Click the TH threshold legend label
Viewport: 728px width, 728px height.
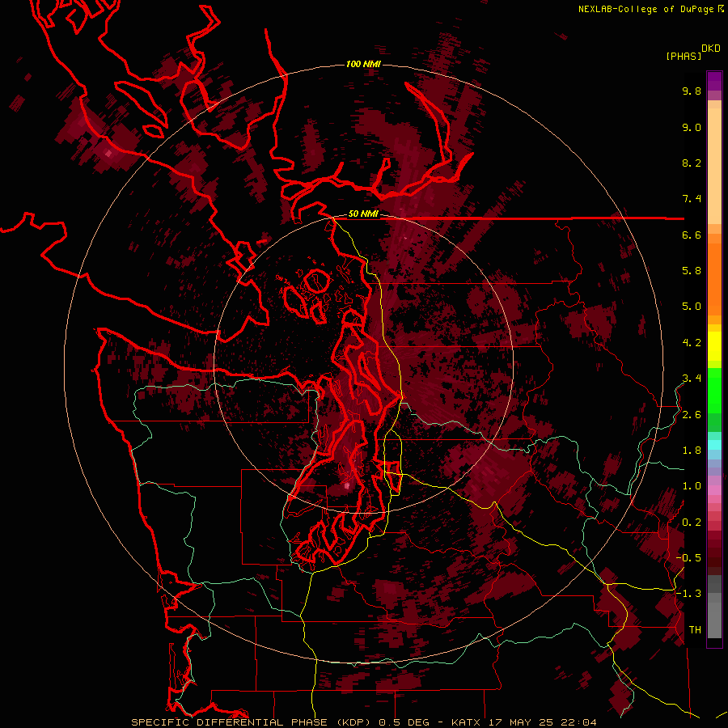click(695, 630)
